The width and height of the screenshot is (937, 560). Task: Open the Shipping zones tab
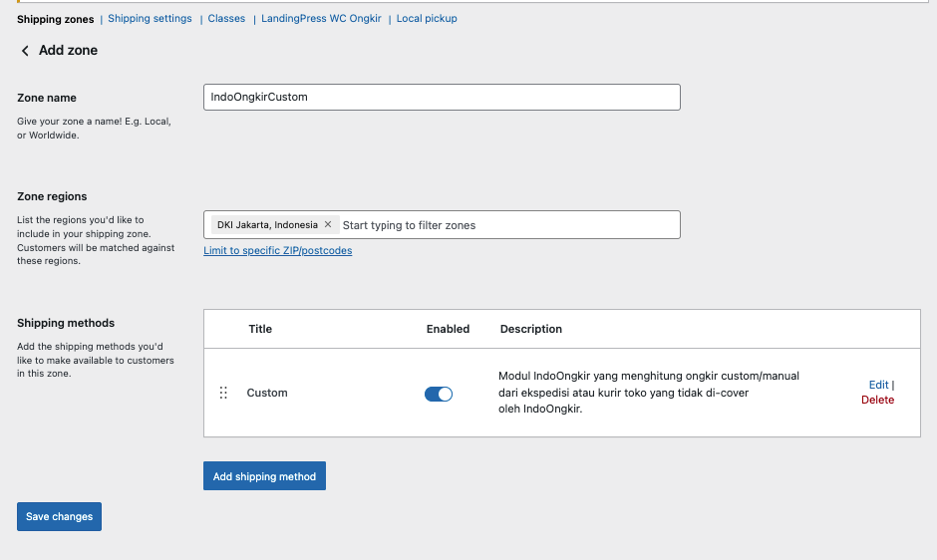pos(56,19)
